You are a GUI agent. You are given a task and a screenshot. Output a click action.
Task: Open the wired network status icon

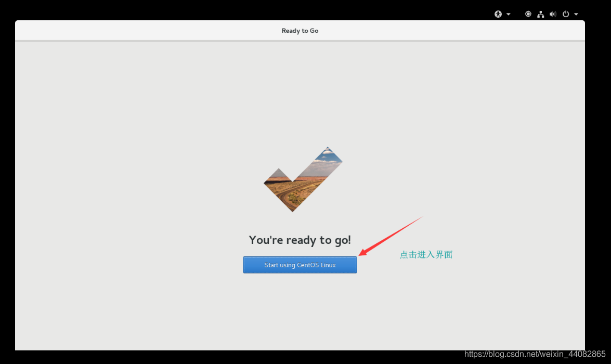[540, 15]
